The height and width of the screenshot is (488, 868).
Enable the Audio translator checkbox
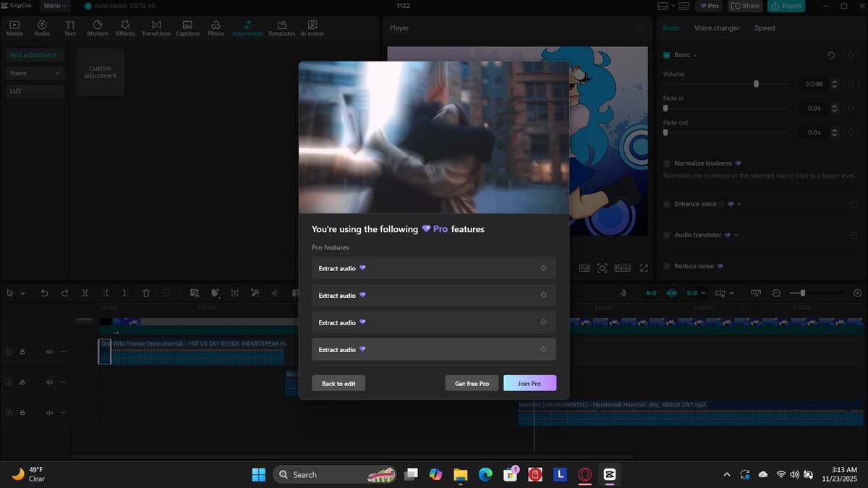point(667,235)
